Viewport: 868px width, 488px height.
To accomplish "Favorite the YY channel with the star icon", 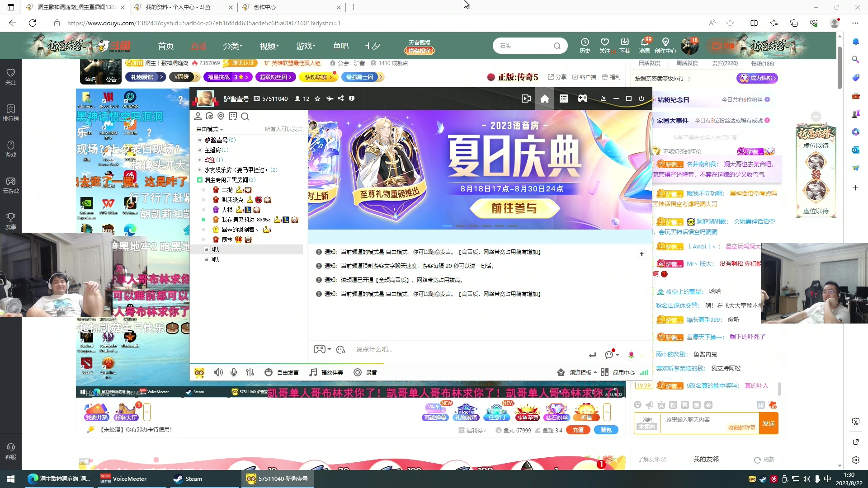I will tap(317, 99).
